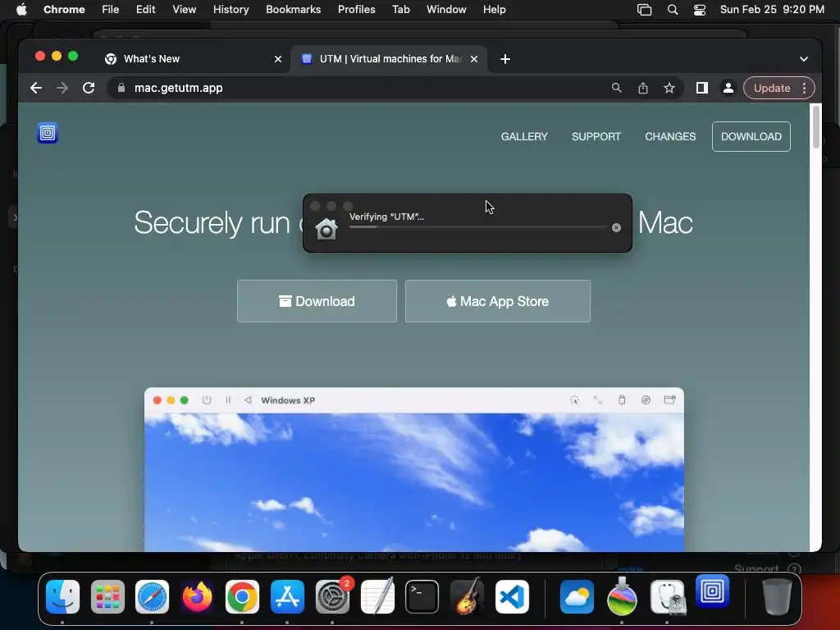This screenshot has height=630, width=840.
Task: Click the Verifying UTM progress bar
Action: tap(477, 227)
